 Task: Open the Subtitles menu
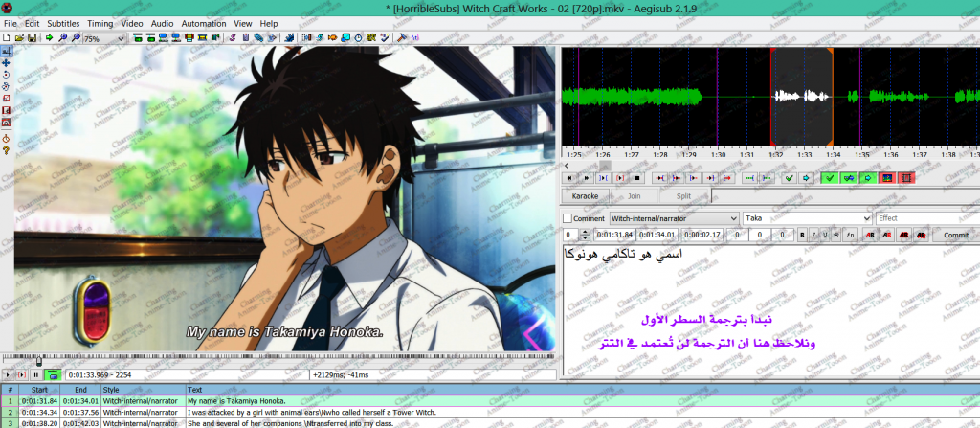[63, 23]
